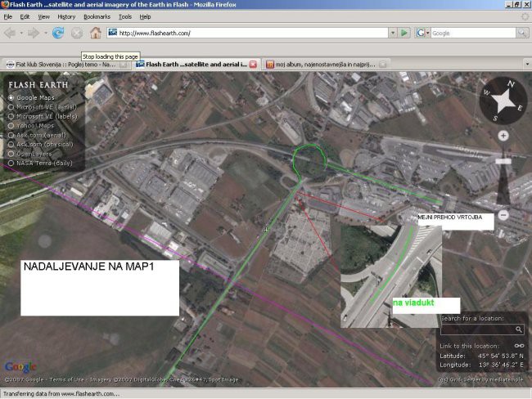Screen dimensions: 532x399
Task: Reload the current page
Action: coord(58,33)
